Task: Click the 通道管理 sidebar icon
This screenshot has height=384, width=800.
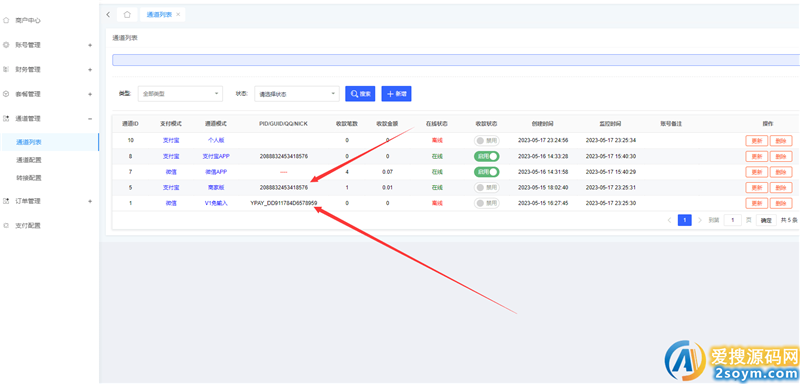Action: (x=6, y=118)
